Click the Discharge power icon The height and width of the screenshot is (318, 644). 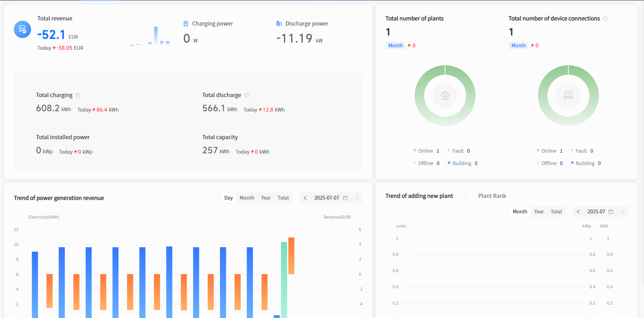point(279,23)
